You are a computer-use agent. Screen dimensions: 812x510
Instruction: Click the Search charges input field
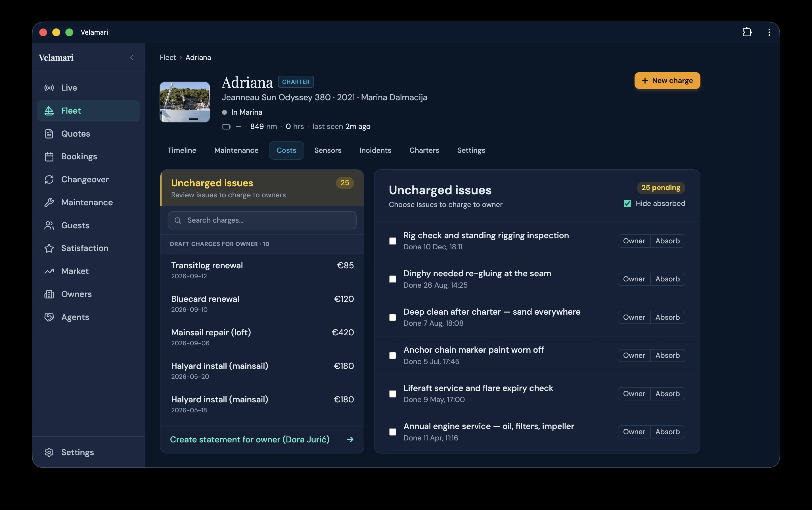click(262, 220)
